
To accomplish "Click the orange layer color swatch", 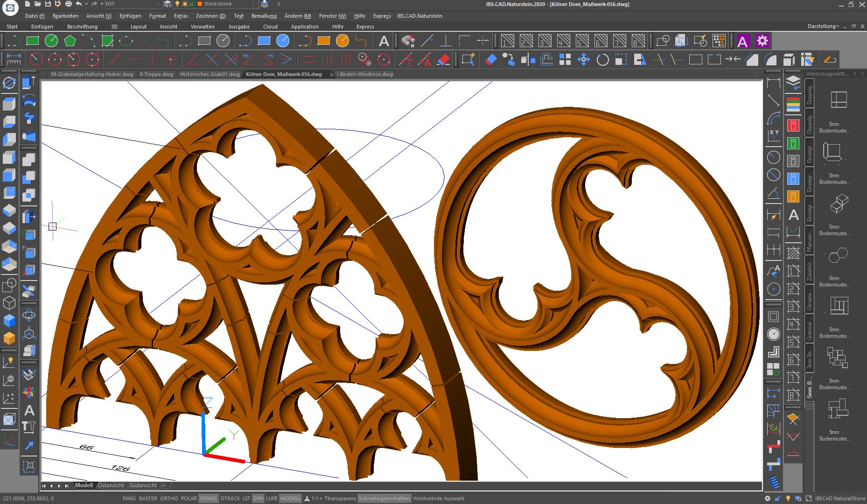I will [x=200, y=4].
